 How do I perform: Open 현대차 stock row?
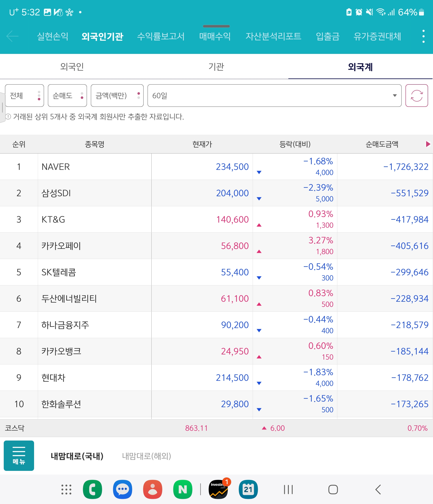click(x=216, y=378)
